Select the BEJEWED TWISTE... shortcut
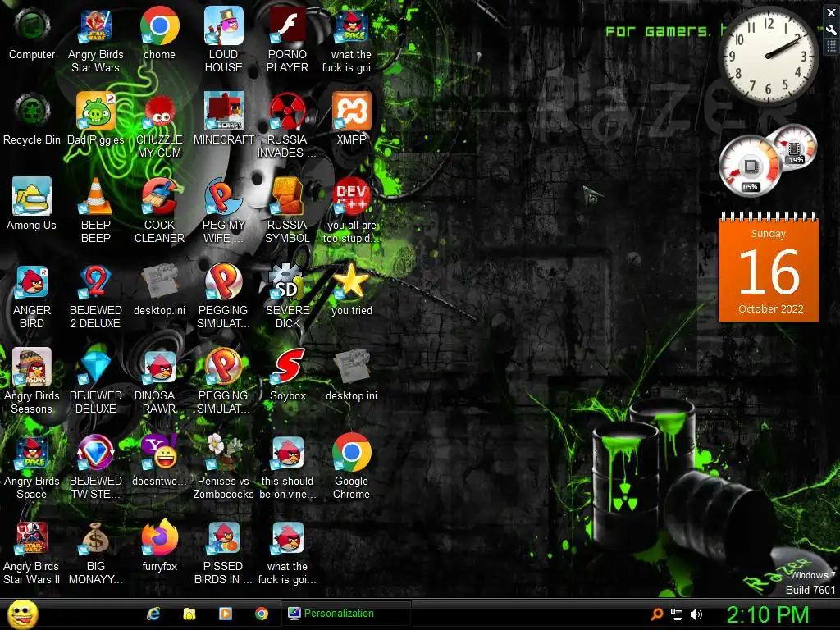The width and height of the screenshot is (840, 630). point(95,467)
